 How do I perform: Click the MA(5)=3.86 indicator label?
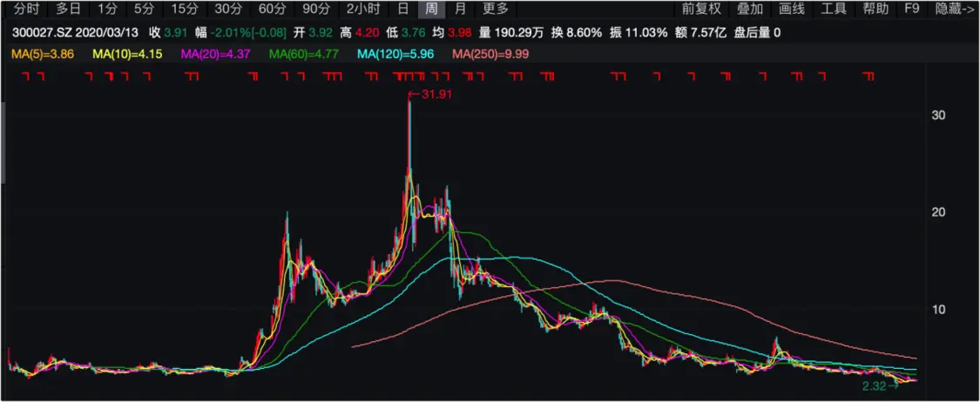pos(43,54)
